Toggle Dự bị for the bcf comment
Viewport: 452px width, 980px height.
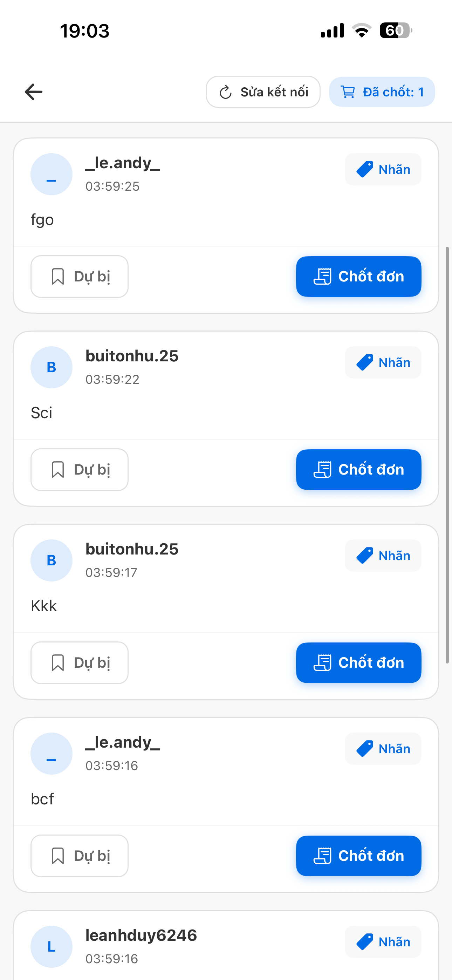(80, 856)
